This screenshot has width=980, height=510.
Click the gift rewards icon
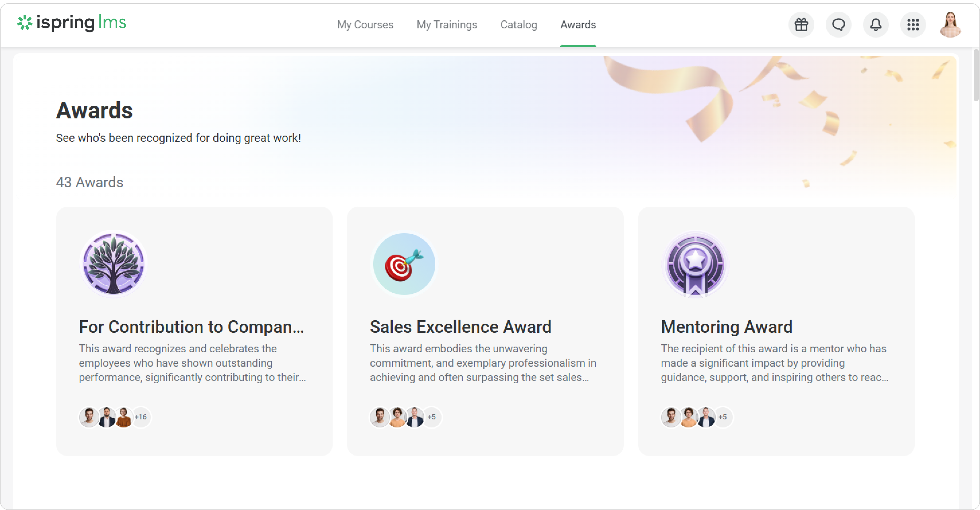(x=801, y=25)
